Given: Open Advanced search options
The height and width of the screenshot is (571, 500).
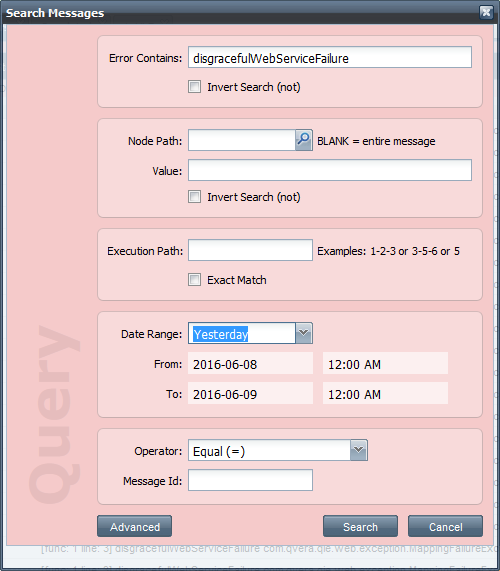Looking at the screenshot, I should tap(134, 526).
